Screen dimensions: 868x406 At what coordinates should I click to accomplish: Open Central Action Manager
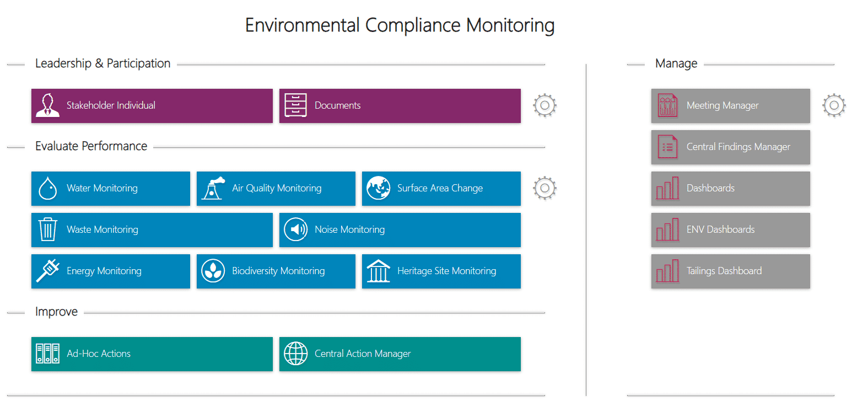click(x=400, y=354)
